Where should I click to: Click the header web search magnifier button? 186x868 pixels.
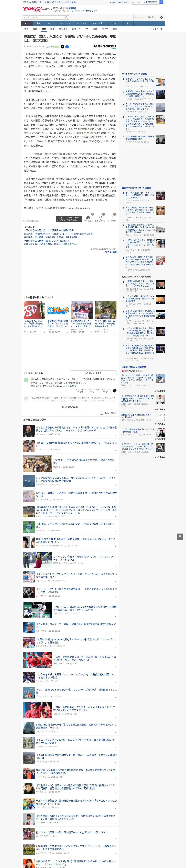pos(161,2)
